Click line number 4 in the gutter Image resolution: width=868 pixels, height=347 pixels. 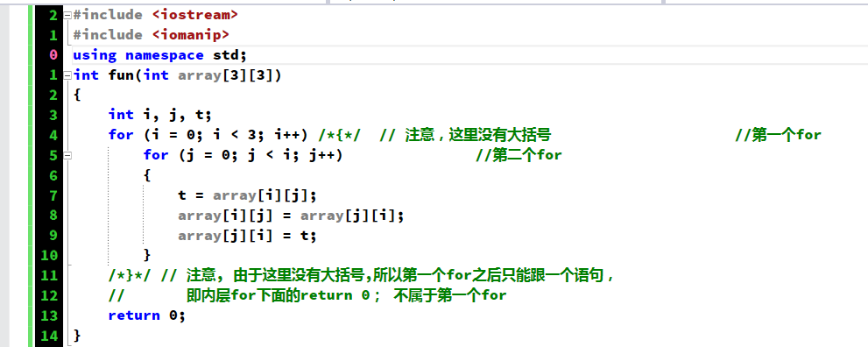53,135
